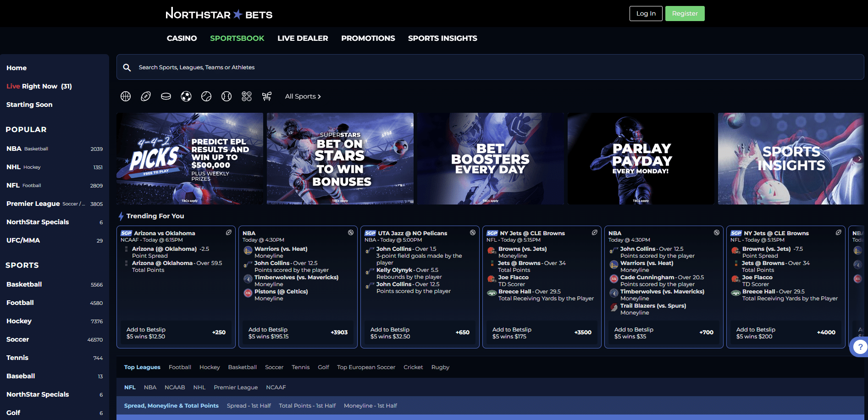Select the baseball sport icon
The width and height of the screenshot is (868, 420).
click(227, 96)
